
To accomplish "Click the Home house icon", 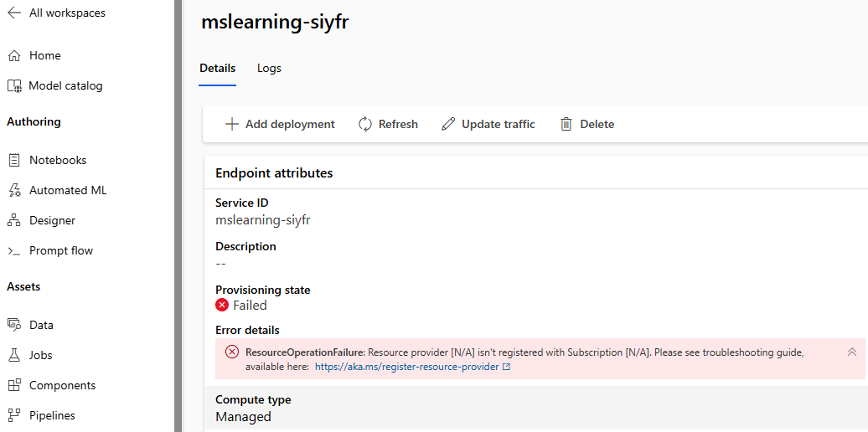I will tap(14, 56).
